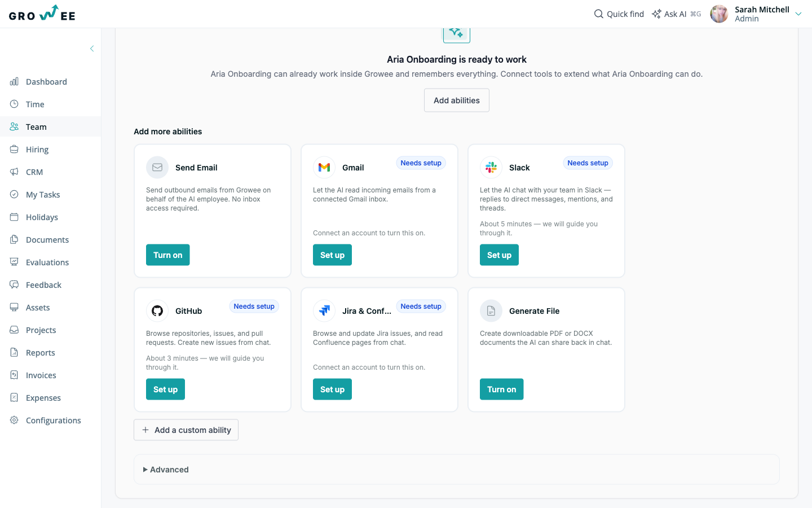Click Jira's Needs setup badge
The height and width of the screenshot is (508, 812).
tap(421, 306)
